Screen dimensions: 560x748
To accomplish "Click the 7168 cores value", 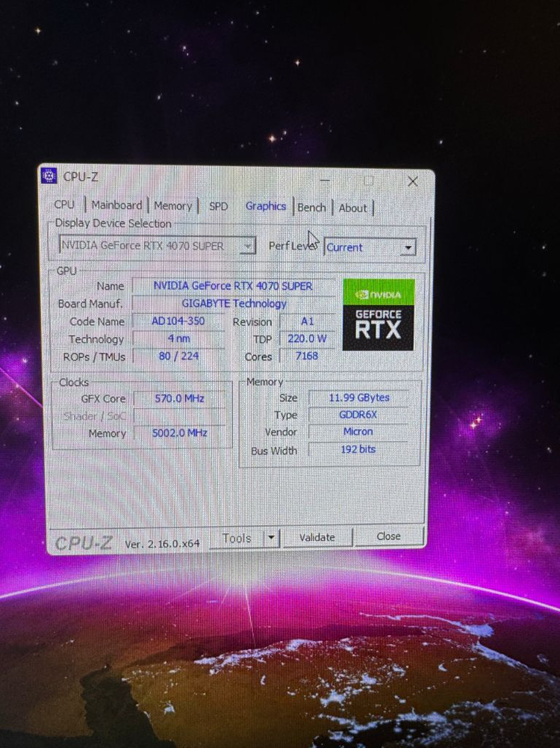I will (307, 356).
